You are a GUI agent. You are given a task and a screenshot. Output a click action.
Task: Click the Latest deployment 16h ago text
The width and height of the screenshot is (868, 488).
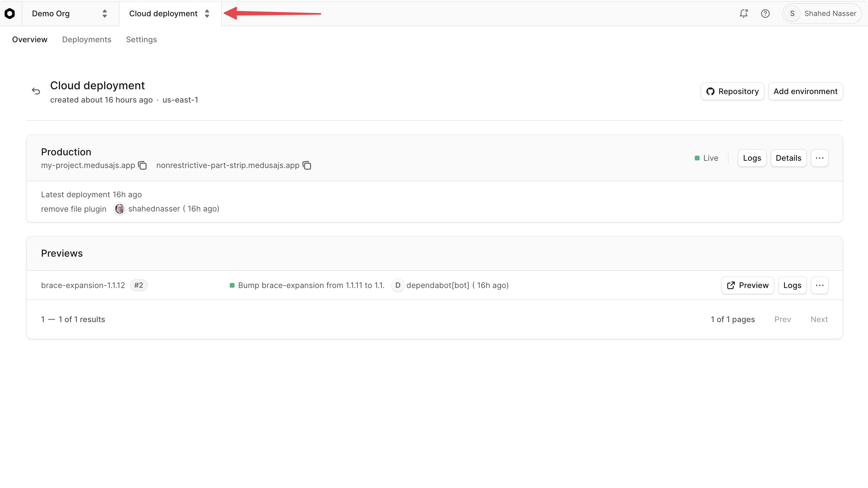(91, 194)
